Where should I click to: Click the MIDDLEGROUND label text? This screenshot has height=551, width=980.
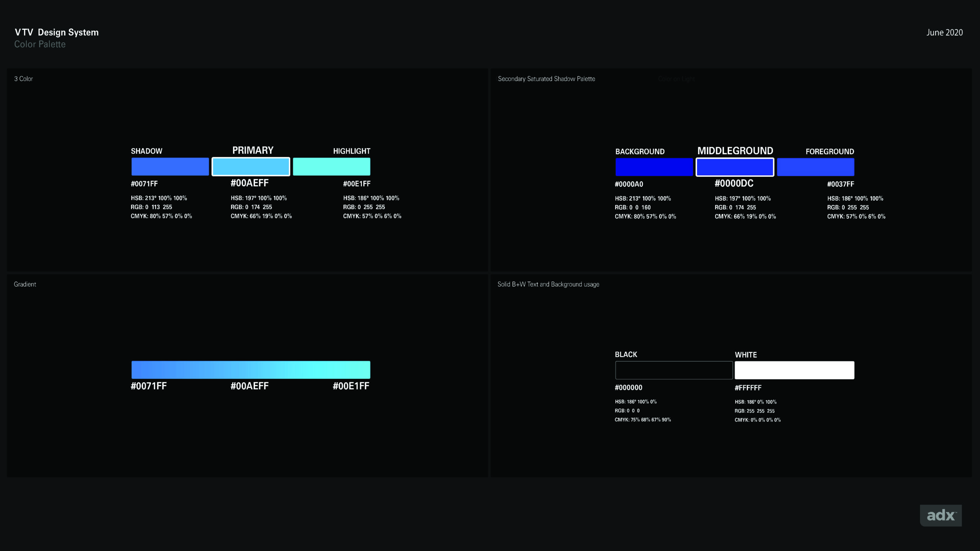(x=735, y=151)
